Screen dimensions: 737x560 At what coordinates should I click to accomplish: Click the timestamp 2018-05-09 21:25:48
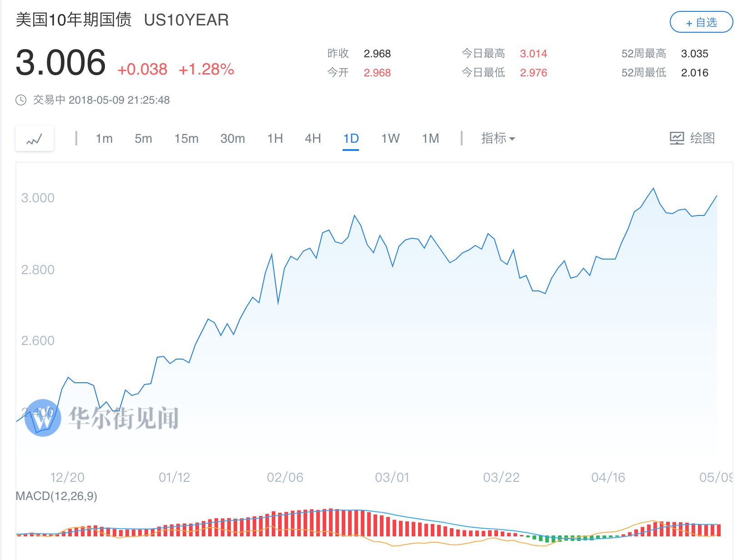coord(119,100)
